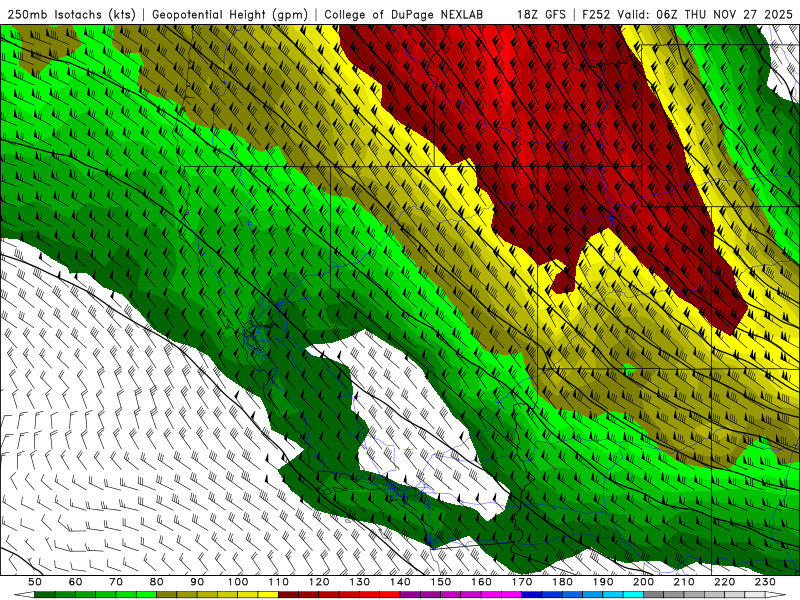800x600 pixels.
Task: Click the '220' colorbar scale label
Action: [x=725, y=582]
